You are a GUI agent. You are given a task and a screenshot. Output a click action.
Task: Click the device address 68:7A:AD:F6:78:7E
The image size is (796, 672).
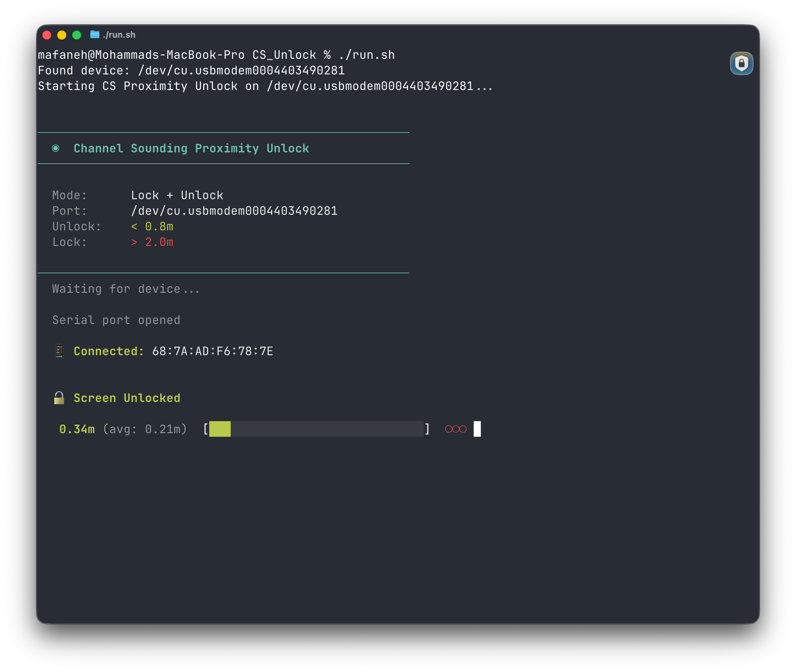[x=213, y=351]
